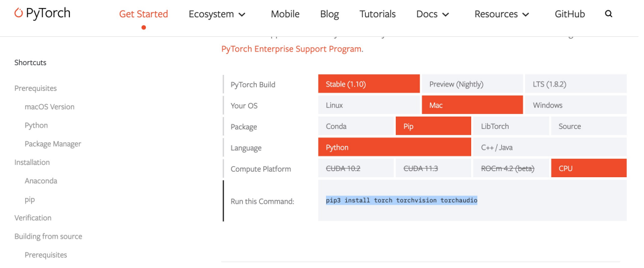The image size is (644, 268).
Task: Select Source as the package
Action: (589, 126)
